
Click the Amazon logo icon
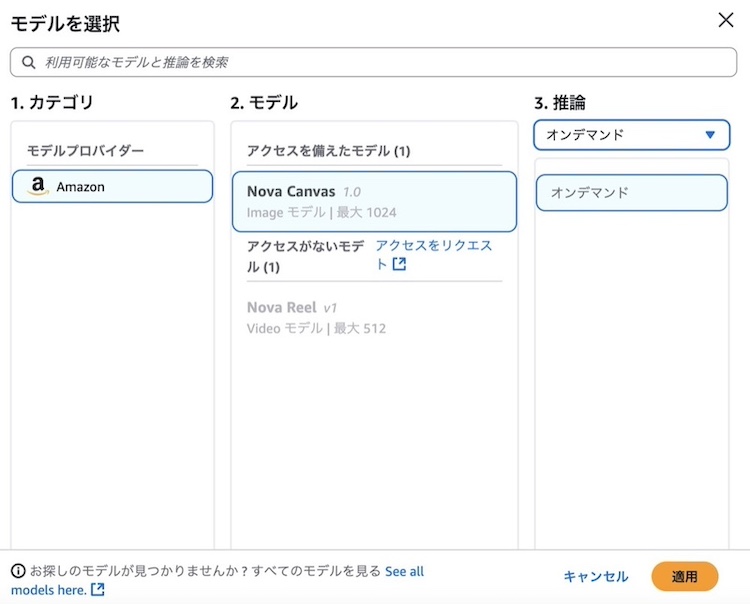(x=38, y=186)
